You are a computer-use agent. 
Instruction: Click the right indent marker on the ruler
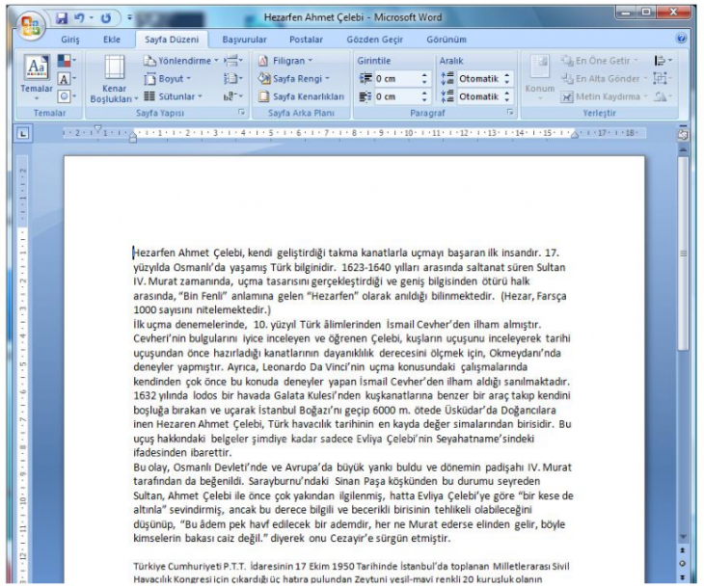point(574,134)
